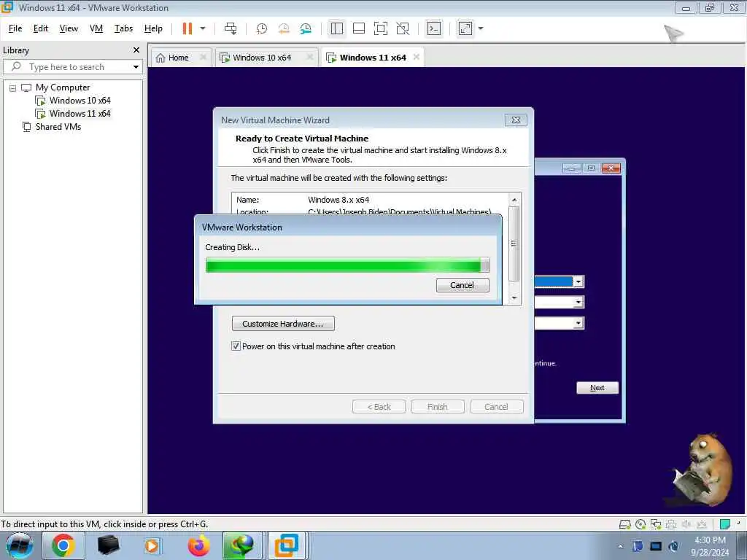Click the CD/DVD drive status bar icon

pyautogui.click(x=640, y=524)
